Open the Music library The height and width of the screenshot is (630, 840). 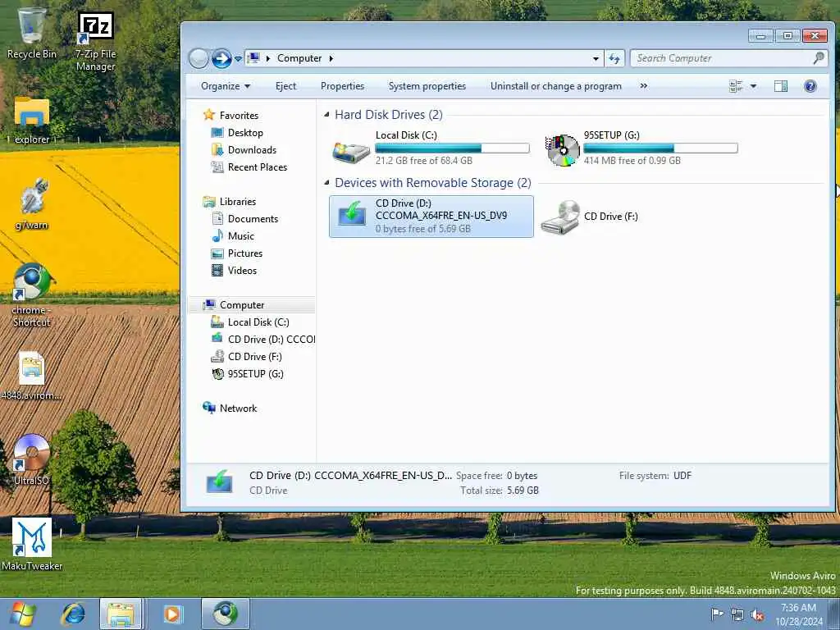pyautogui.click(x=240, y=236)
